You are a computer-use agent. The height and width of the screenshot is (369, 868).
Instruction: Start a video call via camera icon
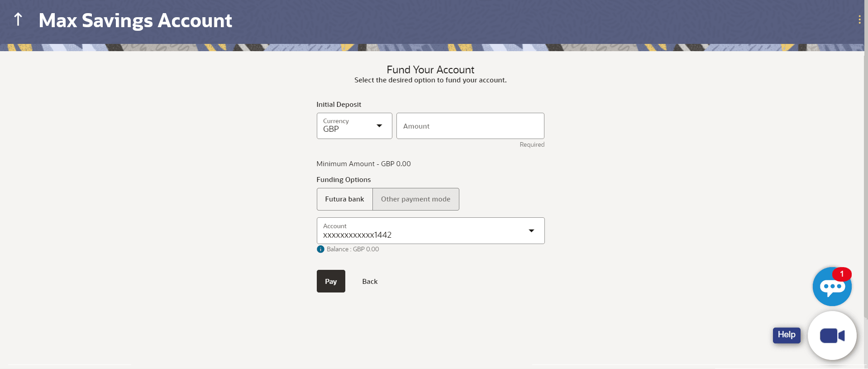click(x=832, y=336)
